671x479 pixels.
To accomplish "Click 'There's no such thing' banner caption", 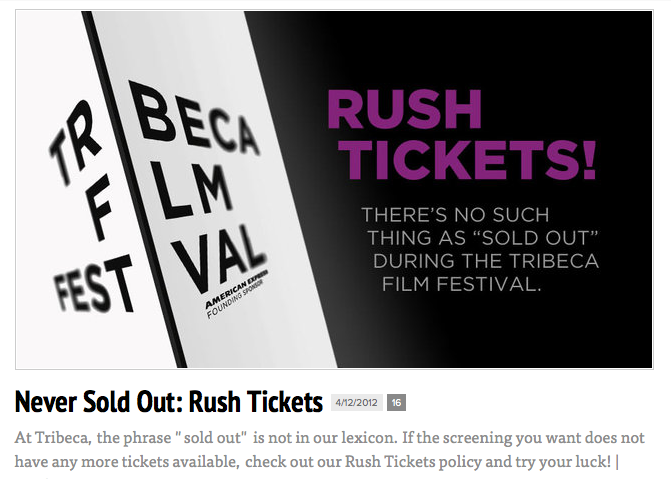I will (x=455, y=215).
